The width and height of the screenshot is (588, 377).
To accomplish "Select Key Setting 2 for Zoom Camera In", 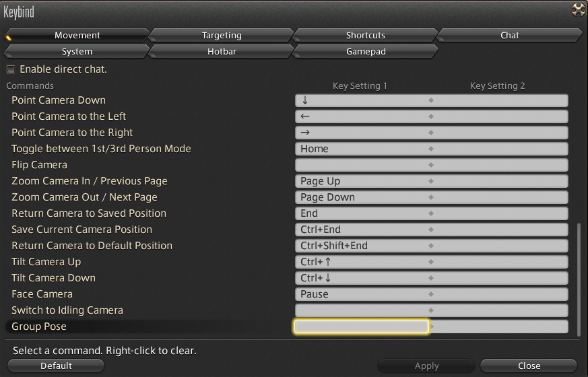I will coord(500,181).
